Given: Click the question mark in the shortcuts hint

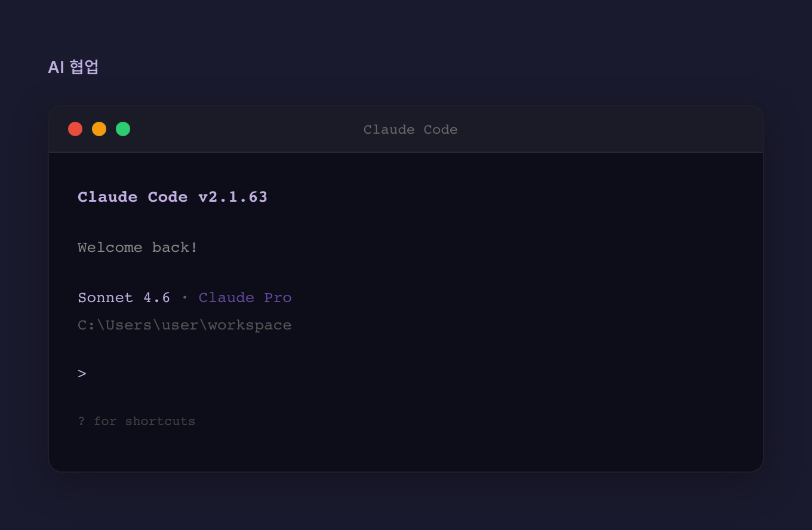Looking at the screenshot, I should click(81, 421).
